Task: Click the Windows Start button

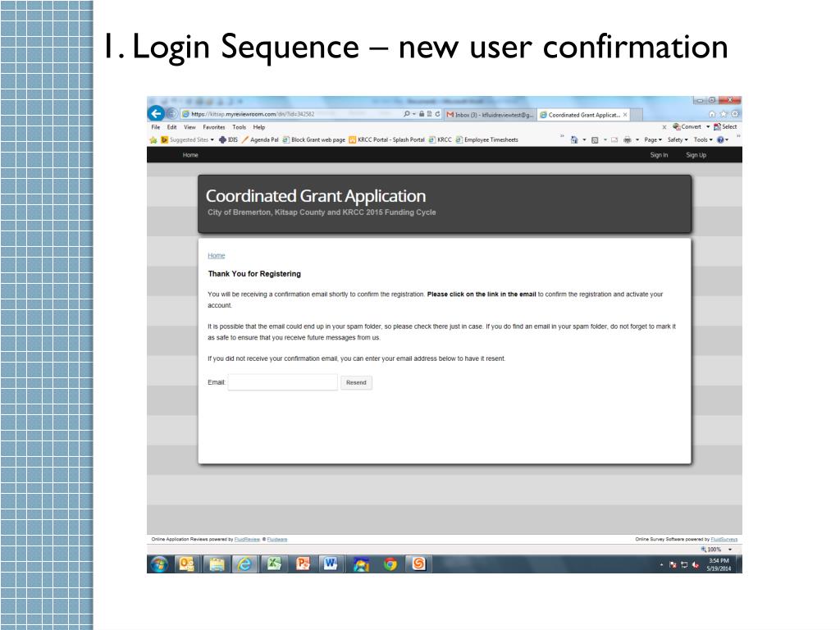Action: 159,564
